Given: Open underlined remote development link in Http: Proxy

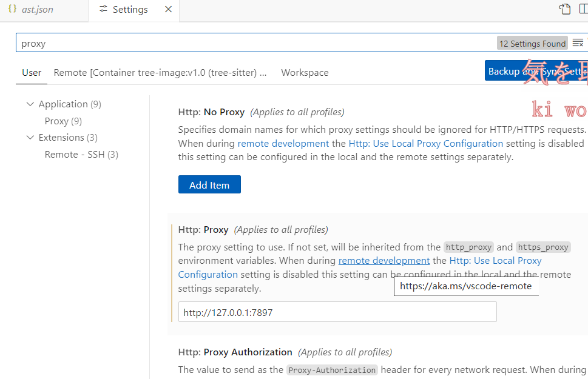Looking at the screenshot, I should pos(384,261).
